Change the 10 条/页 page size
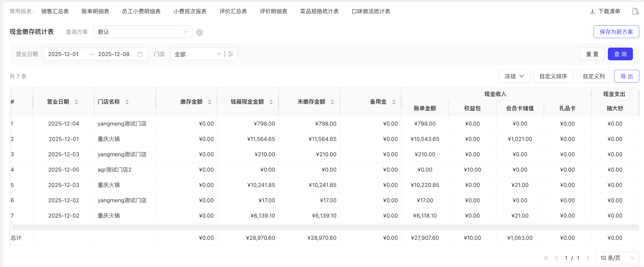644x267 pixels. click(x=617, y=258)
